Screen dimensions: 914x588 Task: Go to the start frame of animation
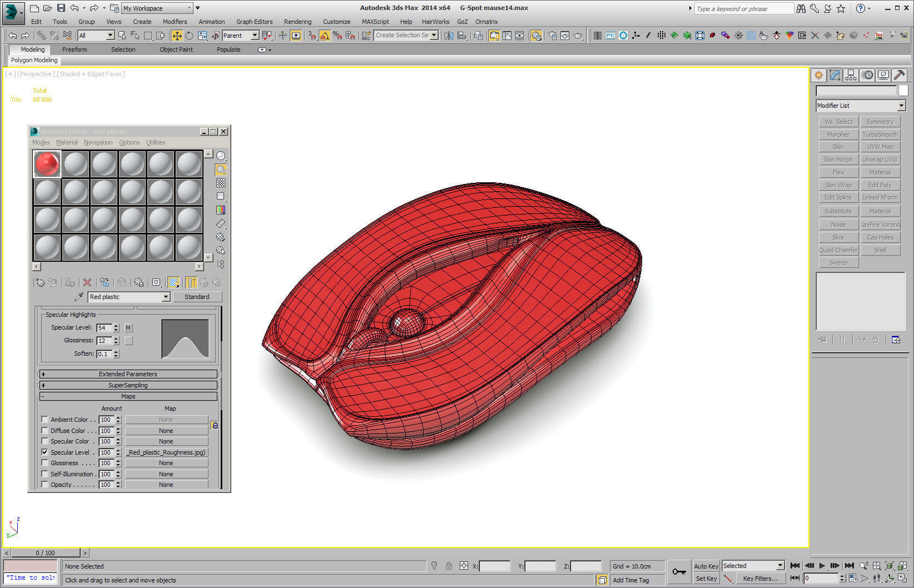click(x=795, y=566)
